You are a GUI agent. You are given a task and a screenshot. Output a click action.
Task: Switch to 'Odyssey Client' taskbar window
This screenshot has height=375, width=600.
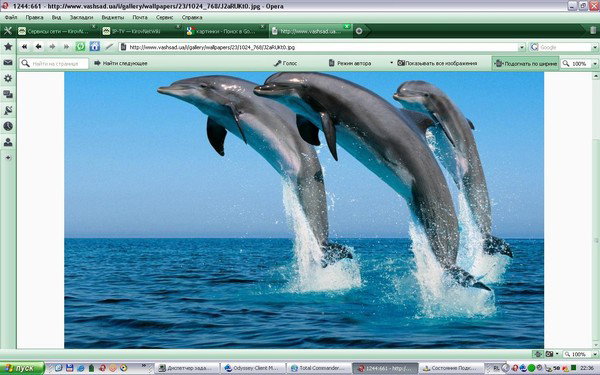(254, 368)
